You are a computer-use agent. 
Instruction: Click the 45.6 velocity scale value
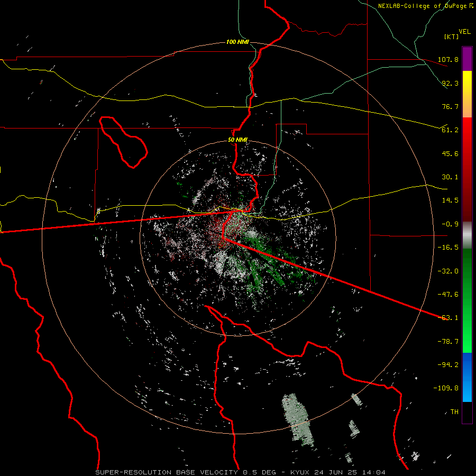pos(450,153)
